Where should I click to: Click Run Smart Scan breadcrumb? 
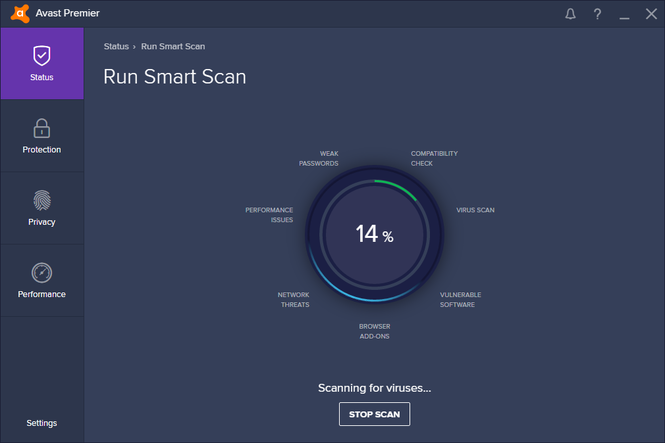[173, 46]
